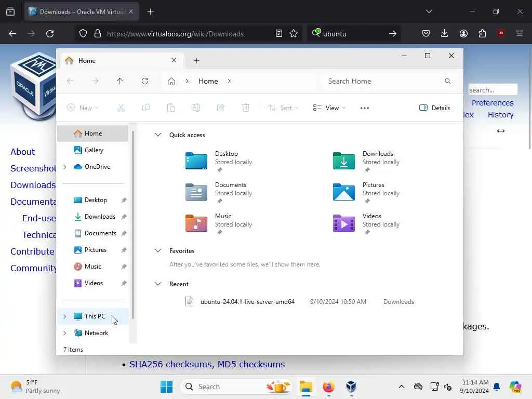
Task: Open a new Firefox tab
Action: (150, 12)
